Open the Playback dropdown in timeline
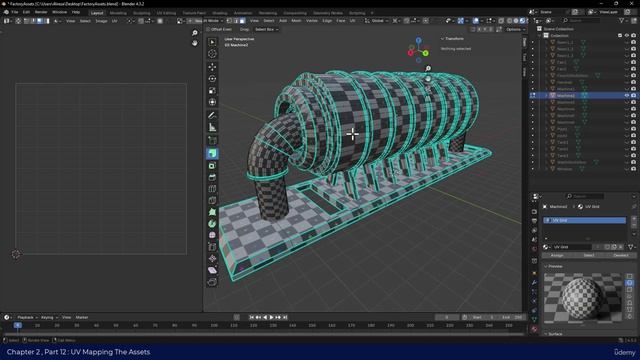 (x=27, y=317)
